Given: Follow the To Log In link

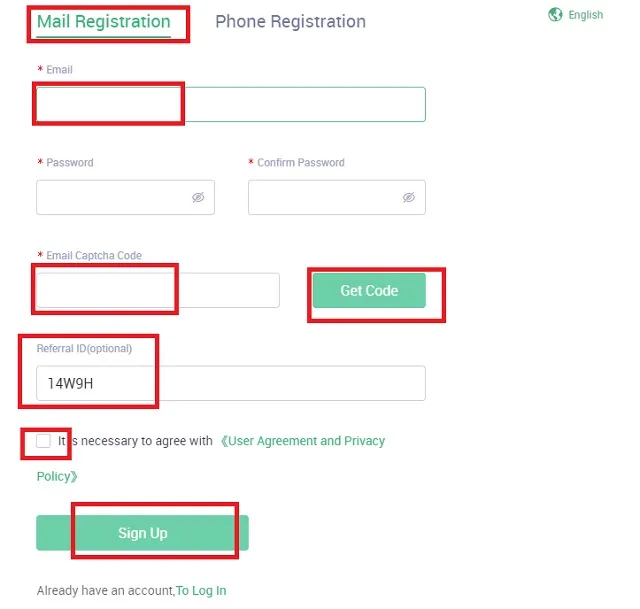Looking at the screenshot, I should click(x=201, y=591).
